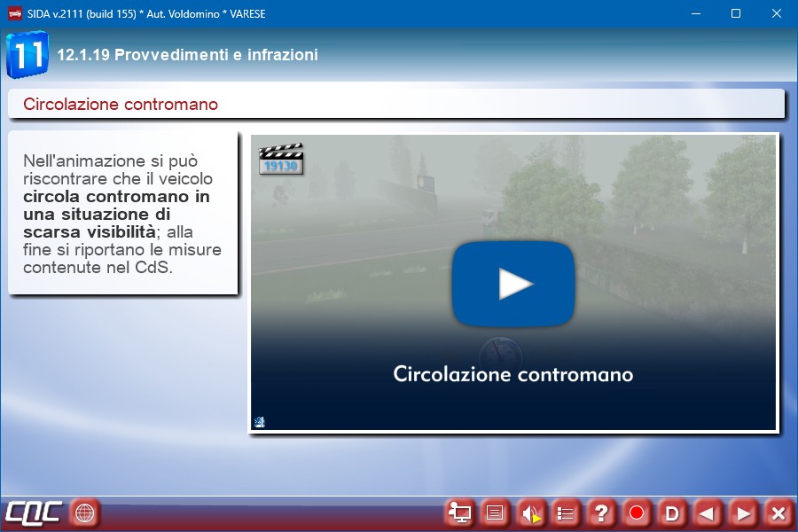The width and height of the screenshot is (798, 532).
Task: Click the CQC logo
Action: [34, 512]
